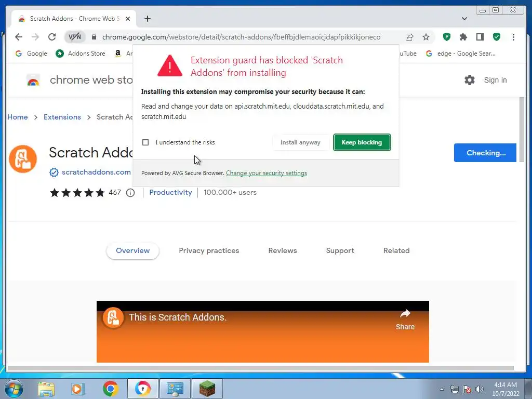Open the scratchaddons.com publisher link
This screenshot has width=532, height=399.
(96, 172)
